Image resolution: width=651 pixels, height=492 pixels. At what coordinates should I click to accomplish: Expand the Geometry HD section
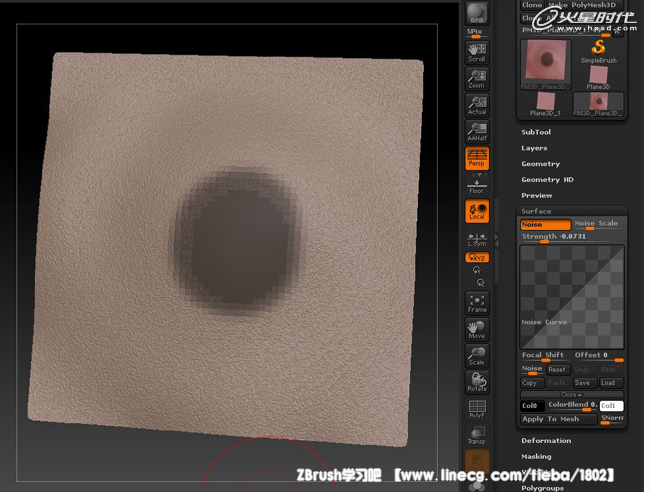547,180
